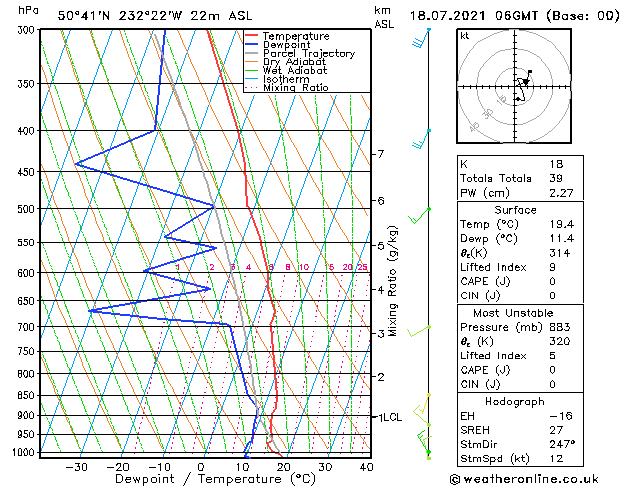Click the LCL marker label
The height and width of the screenshot is (486, 629).
coord(391,417)
